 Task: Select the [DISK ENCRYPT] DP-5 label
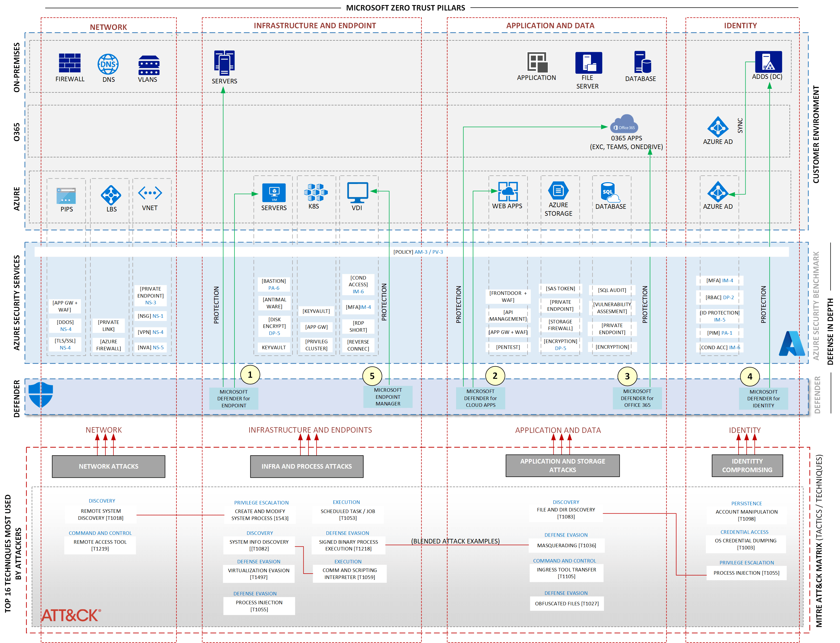[x=274, y=326]
